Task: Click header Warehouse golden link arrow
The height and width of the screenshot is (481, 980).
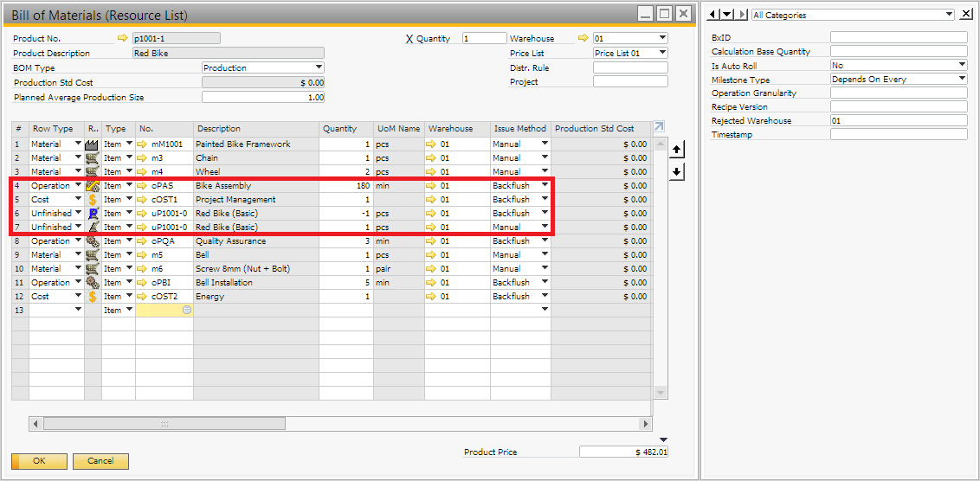Action: click(x=583, y=38)
